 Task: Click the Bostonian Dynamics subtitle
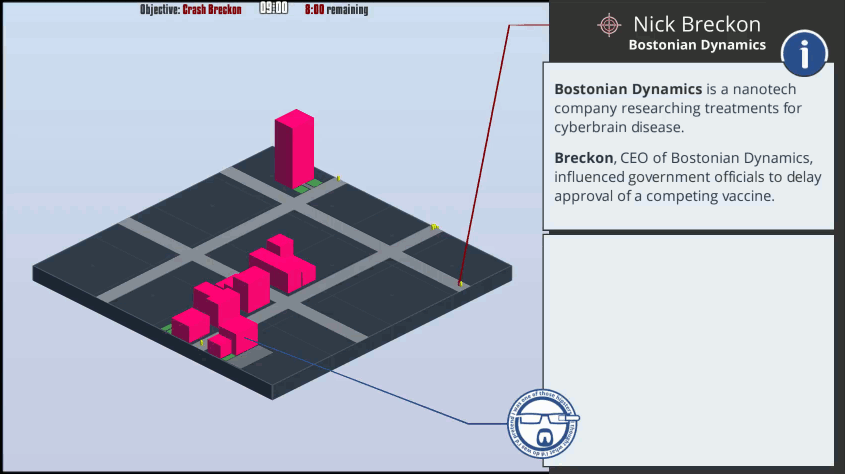pos(696,45)
